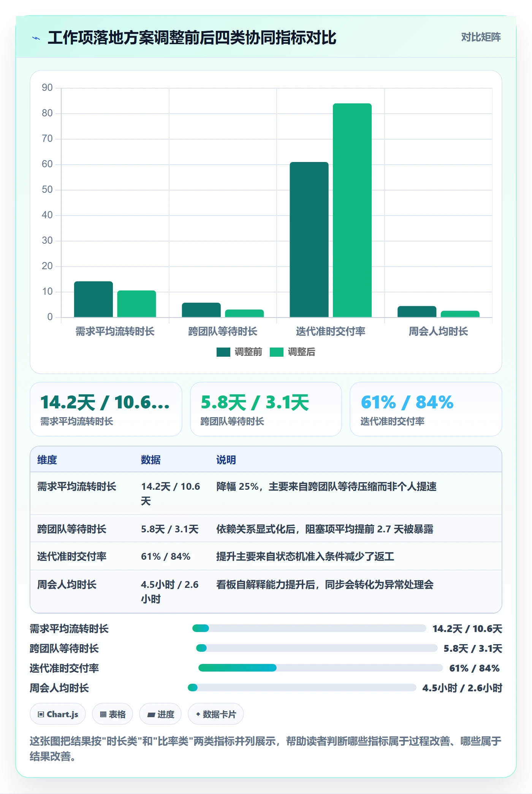This screenshot has height=794, width=532.
Task: Click the 跨团队等待时长 progress bar
Action: [317, 648]
